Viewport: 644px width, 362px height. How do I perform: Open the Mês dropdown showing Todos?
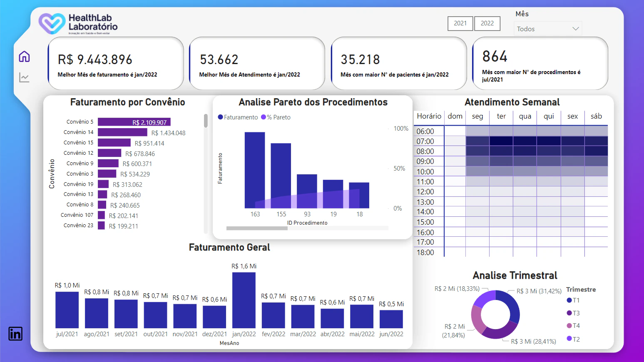tap(548, 29)
